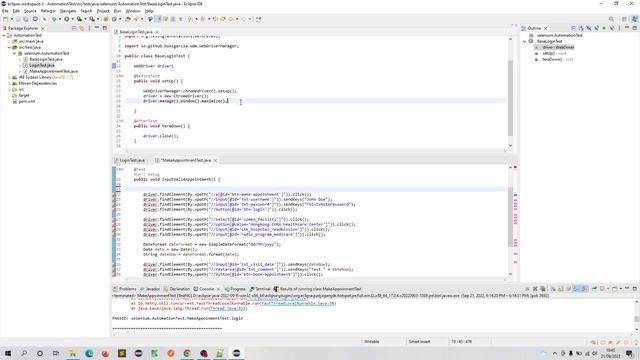
Task: Close the Outline view tab
Action: 545,28
